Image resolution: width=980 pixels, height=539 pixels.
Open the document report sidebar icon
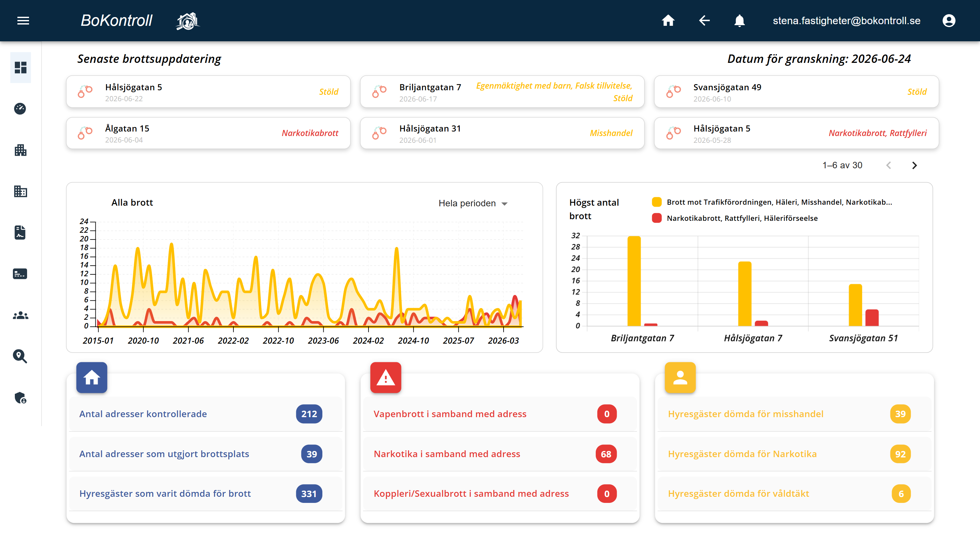coord(20,232)
